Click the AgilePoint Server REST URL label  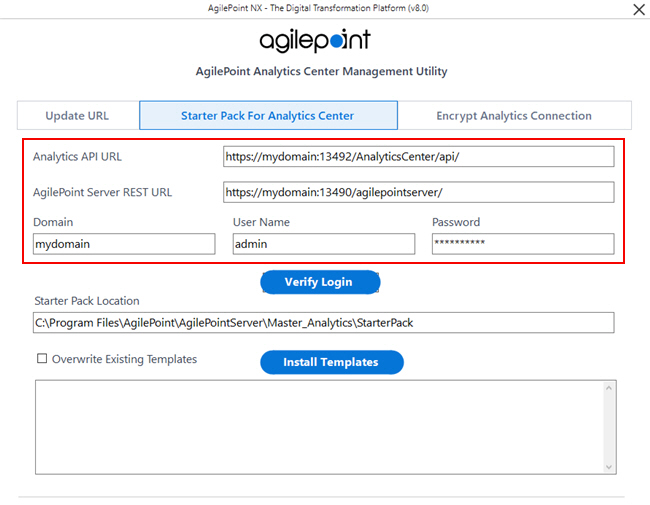(x=102, y=192)
